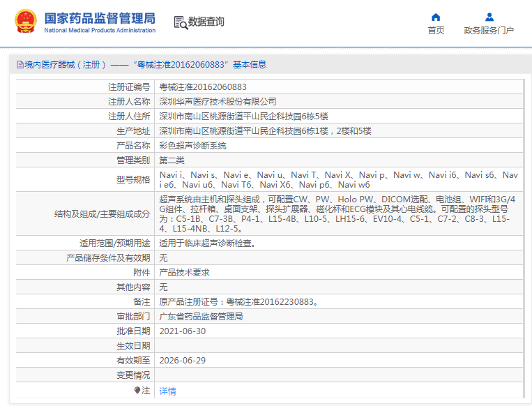Click the 首页 home icon
Image resolution: width=532 pixels, height=406 pixels.
(x=436, y=17)
